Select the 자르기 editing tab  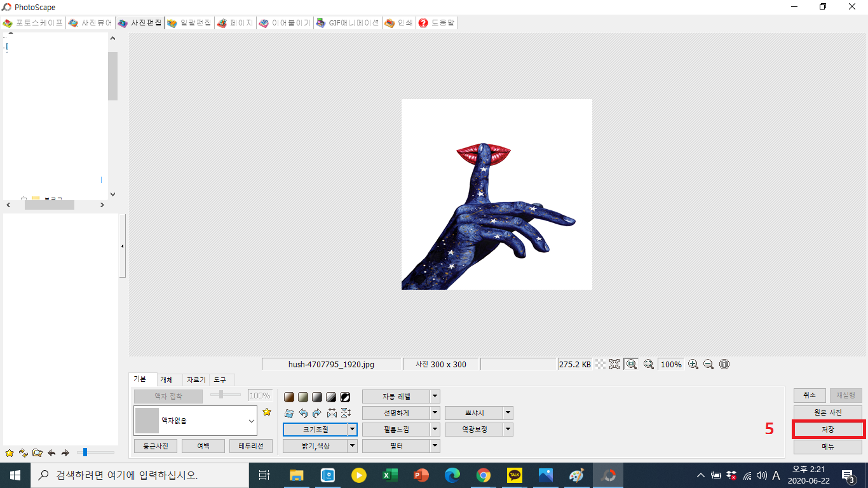pyautogui.click(x=196, y=379)
